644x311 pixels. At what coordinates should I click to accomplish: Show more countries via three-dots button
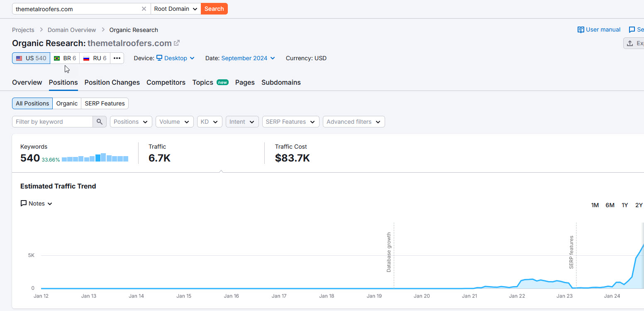(x=117, y=58)
